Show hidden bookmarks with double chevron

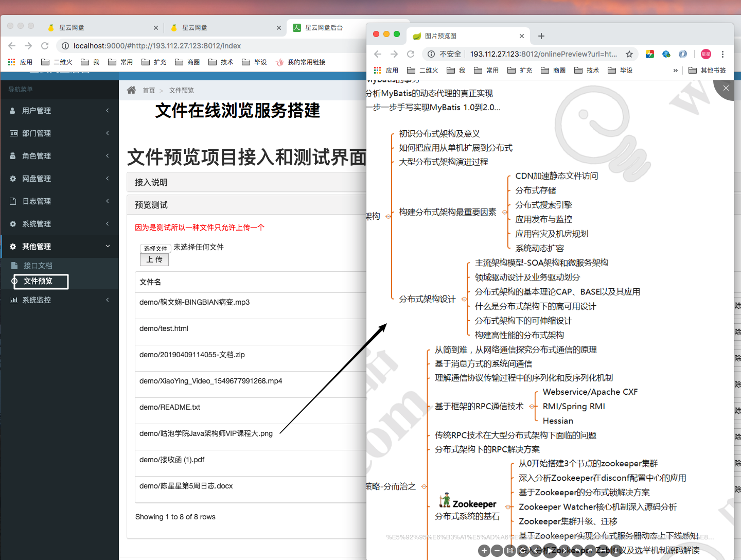676,71
